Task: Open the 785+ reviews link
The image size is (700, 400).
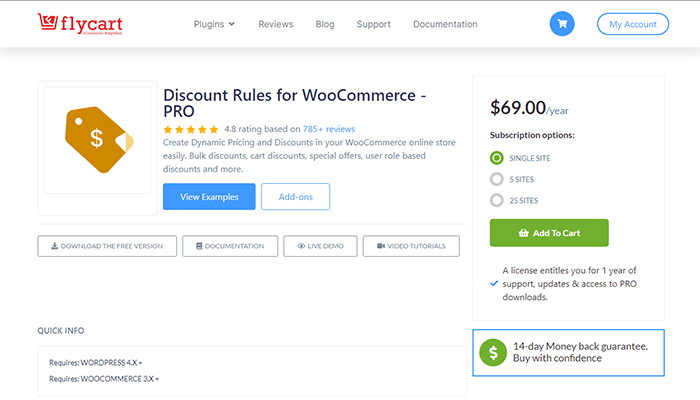Action: point(329,129)
